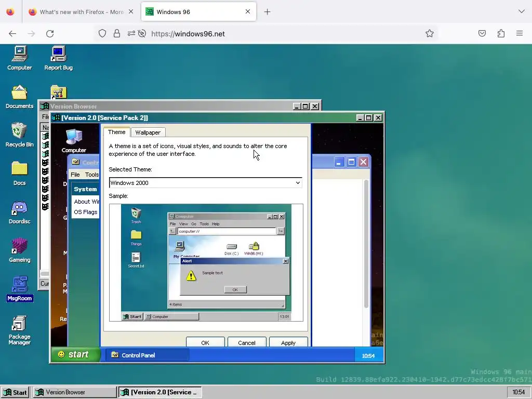Select the Windows 96 browser tab
This screenshot has height=399, width=532.
[198, 12]
